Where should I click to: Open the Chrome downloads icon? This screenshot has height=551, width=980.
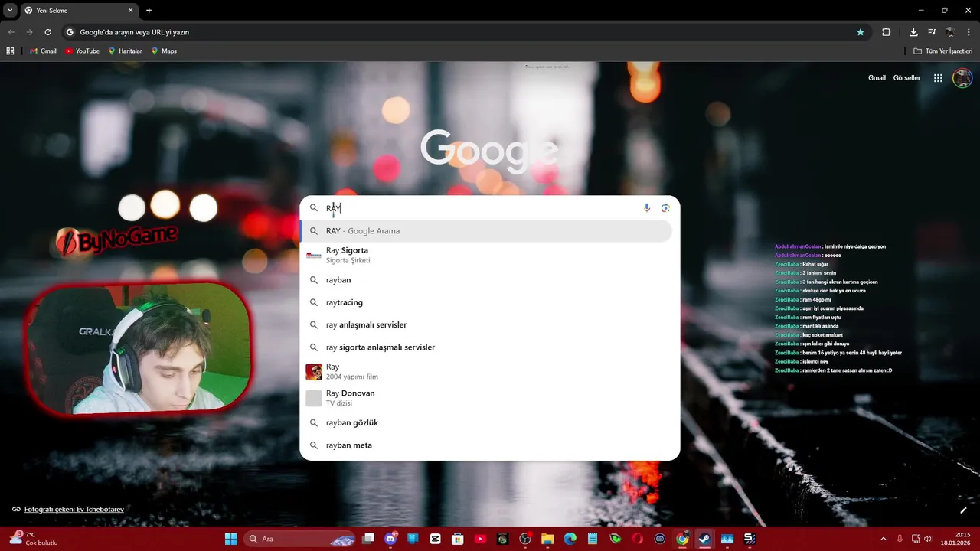[x=913, y=32]
